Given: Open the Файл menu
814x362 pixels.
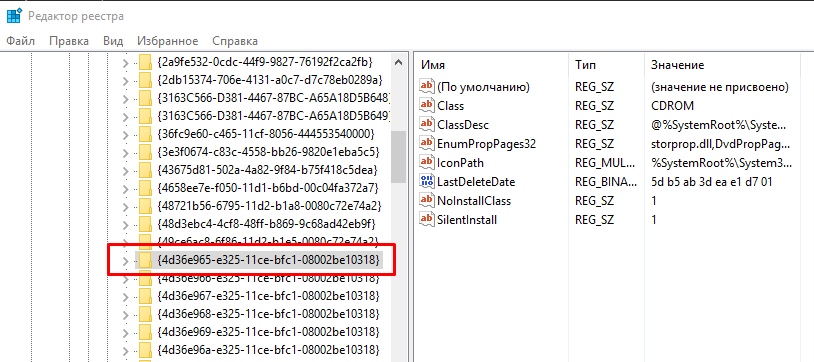Looking at the screenshot, I should click(x=20, y=41).
